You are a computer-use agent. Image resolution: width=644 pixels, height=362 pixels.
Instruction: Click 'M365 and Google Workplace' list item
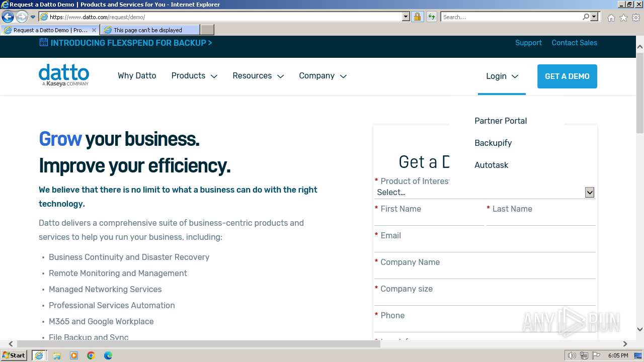101,321
